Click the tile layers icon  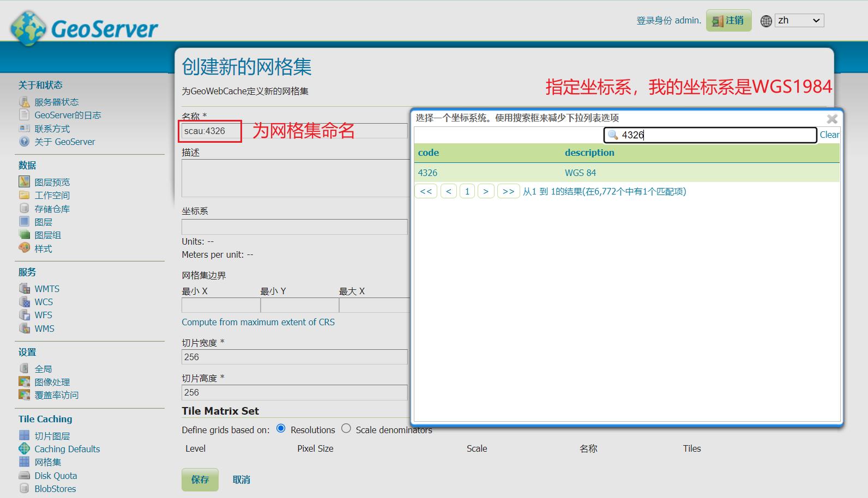(25, 436)
